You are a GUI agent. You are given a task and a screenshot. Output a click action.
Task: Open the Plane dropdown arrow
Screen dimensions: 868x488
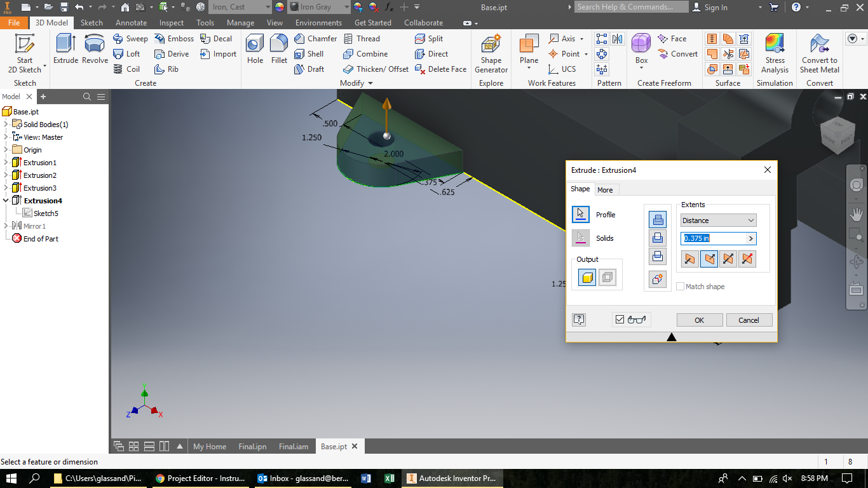(x=529, y=69)
